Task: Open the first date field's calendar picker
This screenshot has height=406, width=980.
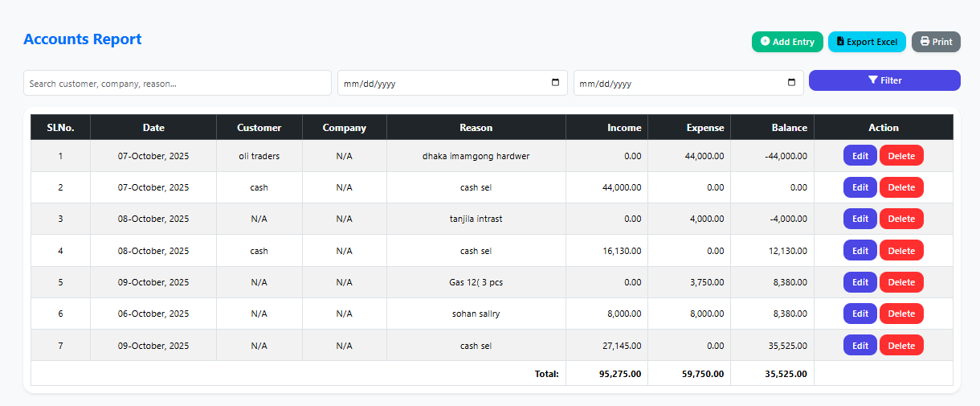Action: click(555, 83)
